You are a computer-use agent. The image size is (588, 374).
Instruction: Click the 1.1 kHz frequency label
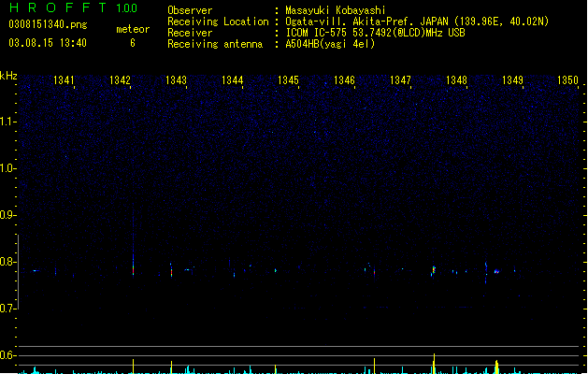[x=7, y=122]
